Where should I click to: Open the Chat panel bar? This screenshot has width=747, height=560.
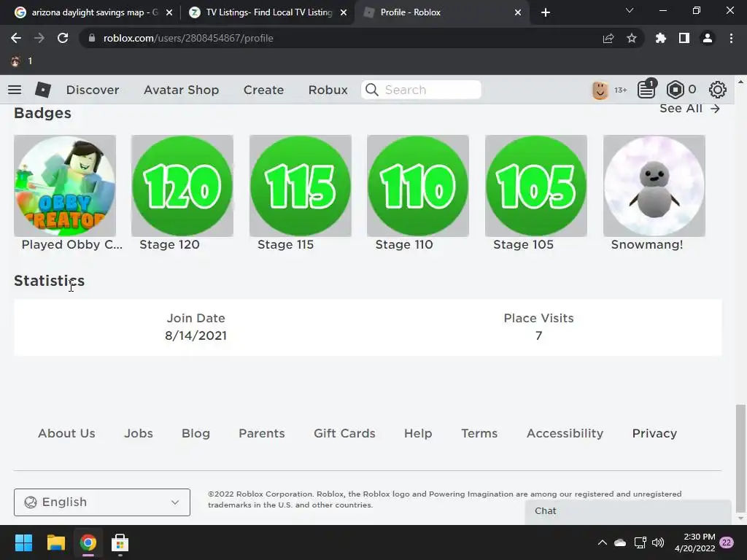click(x=628, y=511)
